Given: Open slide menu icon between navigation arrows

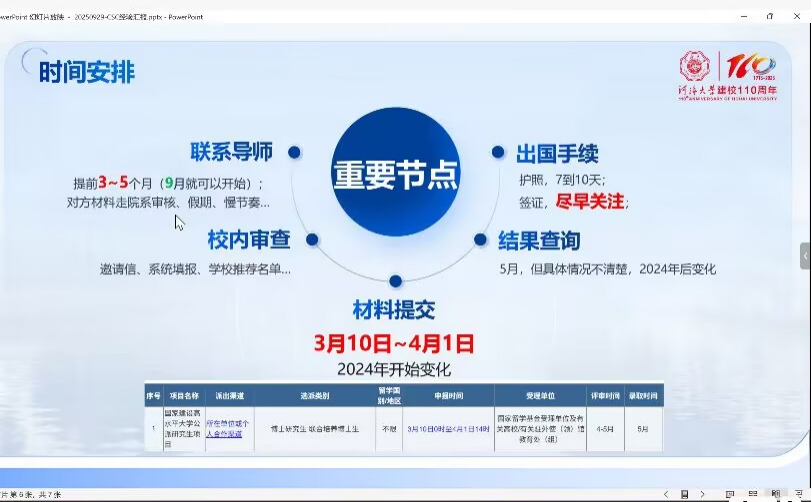Looking at the screenshot, I should 684,494.
